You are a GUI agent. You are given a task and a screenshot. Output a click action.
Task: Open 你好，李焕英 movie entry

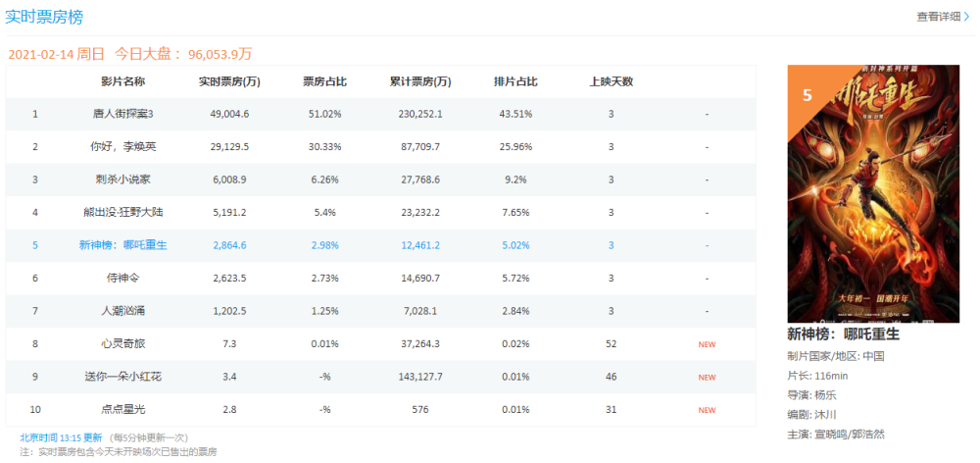[123, 147]
